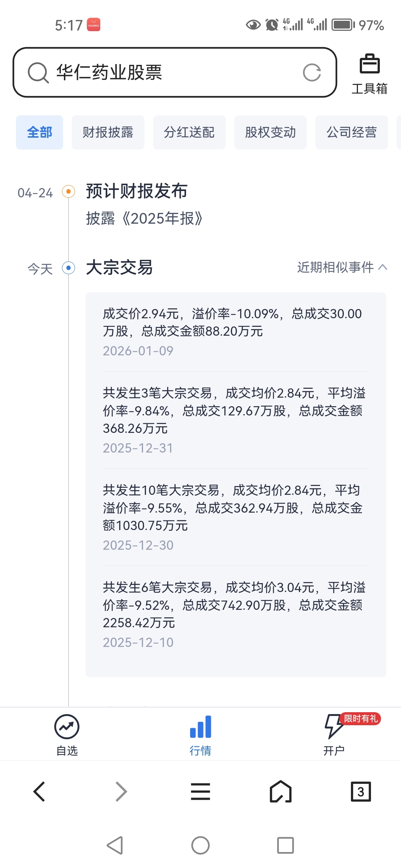
Task: Tap the 04-24 orange timeline marker
Action: click(x=68, y=192)
